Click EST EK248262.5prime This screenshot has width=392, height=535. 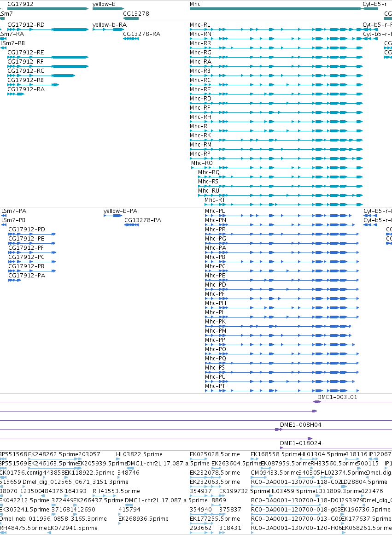coord(53,454)
